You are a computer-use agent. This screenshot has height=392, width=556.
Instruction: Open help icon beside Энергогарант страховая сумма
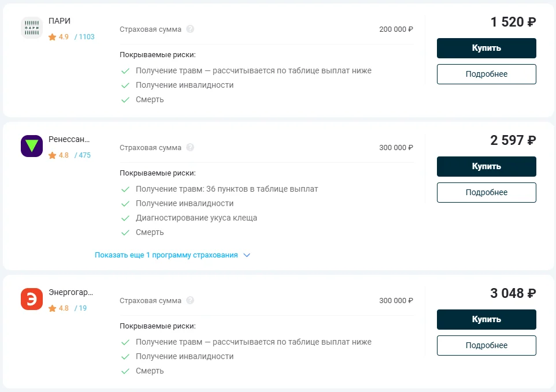tap(190, 300)
